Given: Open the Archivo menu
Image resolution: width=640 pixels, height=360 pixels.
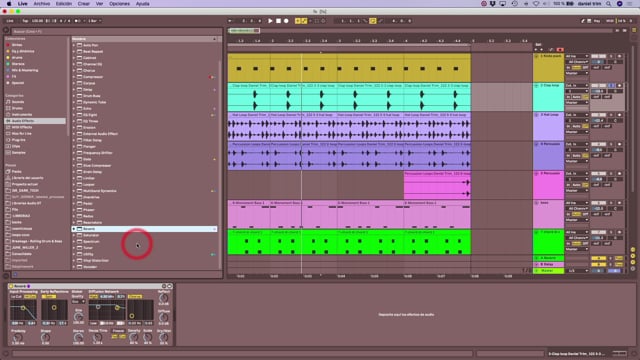Looking at the screenshot, I should [x=42, y=4].
